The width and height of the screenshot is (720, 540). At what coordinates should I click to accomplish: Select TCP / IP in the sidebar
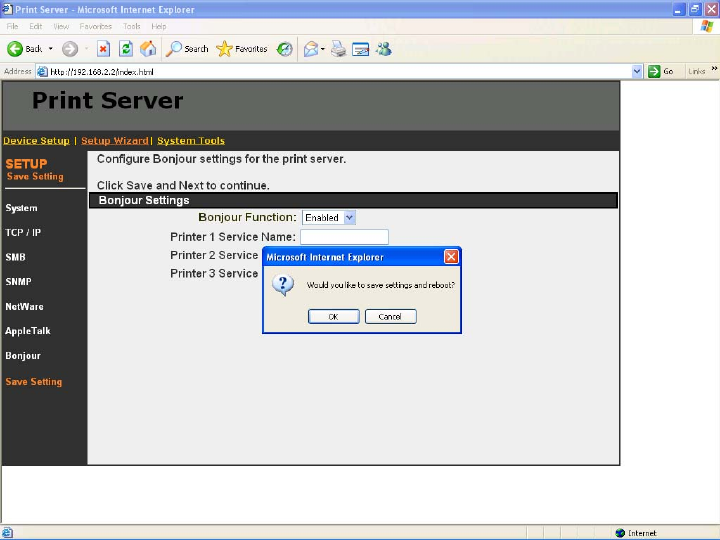pos(23,232)
